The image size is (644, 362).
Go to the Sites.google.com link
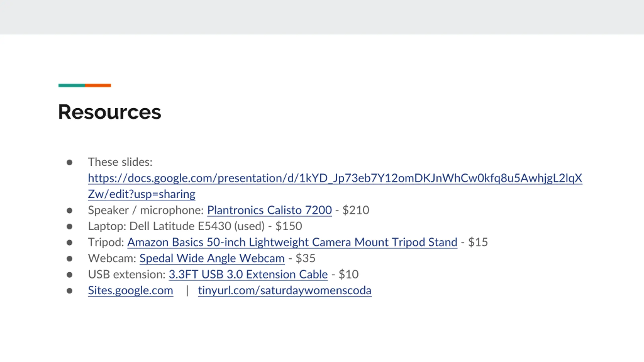(131, 291)
